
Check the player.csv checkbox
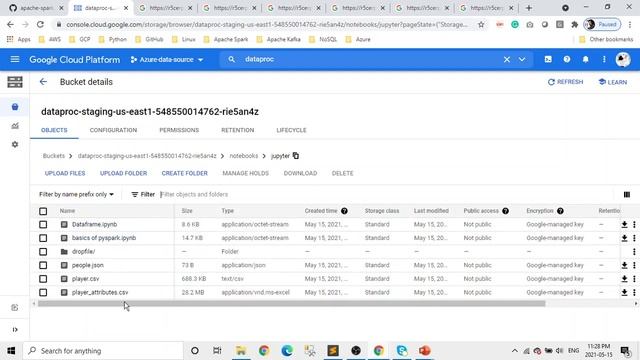(43, 279)
